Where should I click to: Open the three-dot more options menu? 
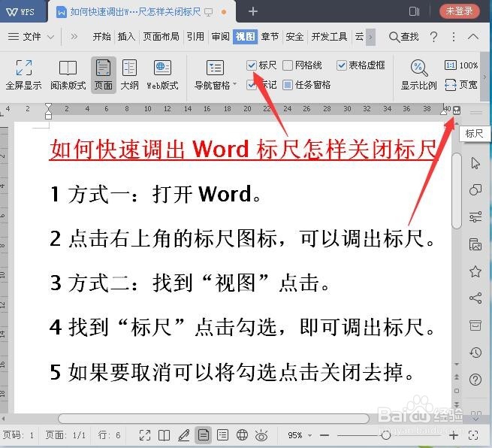454,37
